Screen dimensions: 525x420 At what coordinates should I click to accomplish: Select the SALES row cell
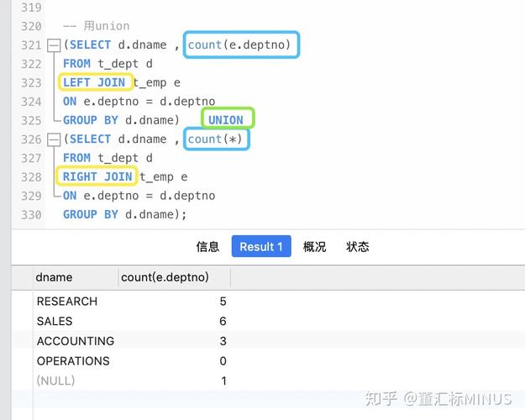click(55, 321)
